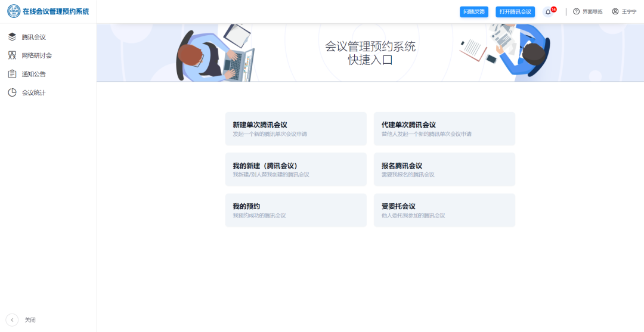The width and height of the screenshot is (644, 332).
Task: Click the notification badge showing 14
Action: click(x=553, y=9)
